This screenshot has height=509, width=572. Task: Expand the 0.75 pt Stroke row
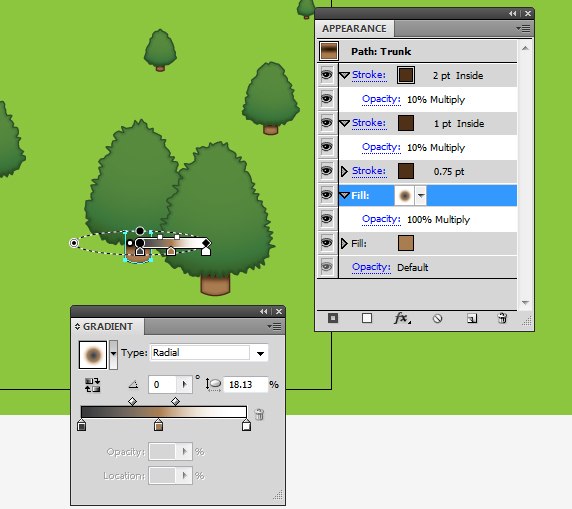coord(344,171)
